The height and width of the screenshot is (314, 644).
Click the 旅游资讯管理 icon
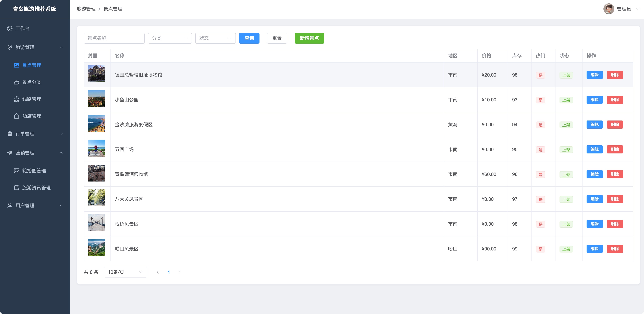click(x=17, y=187)
